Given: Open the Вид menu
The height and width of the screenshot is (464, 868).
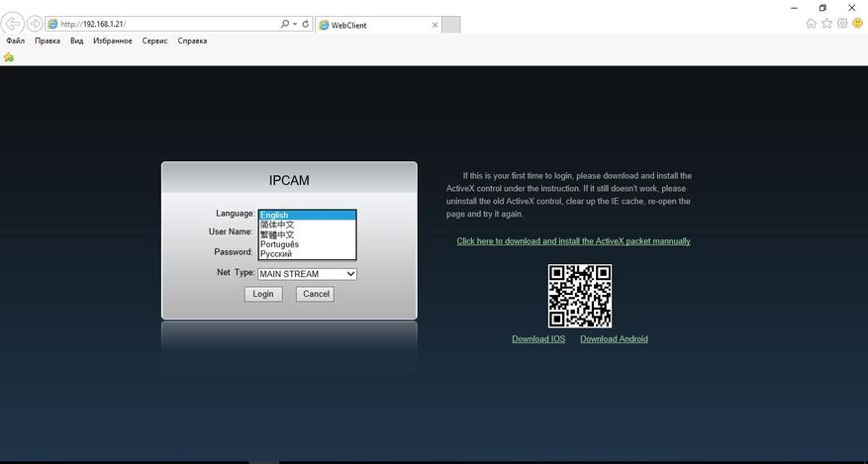Looking at the screenshot, I should point(77,41).
